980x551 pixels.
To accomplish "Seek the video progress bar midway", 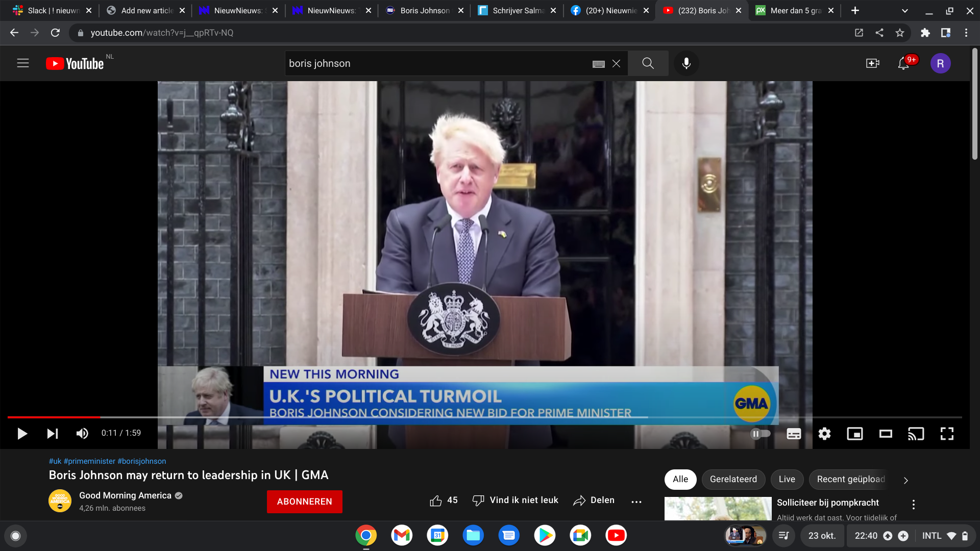I will (485, 417).
